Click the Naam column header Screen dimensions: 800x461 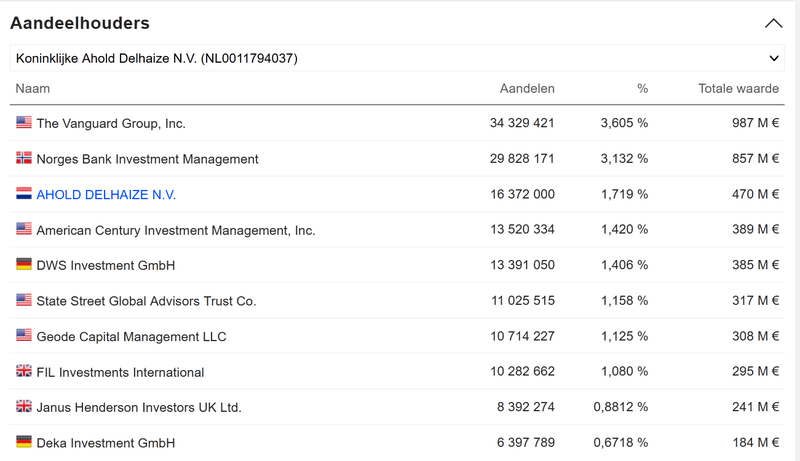33,89
